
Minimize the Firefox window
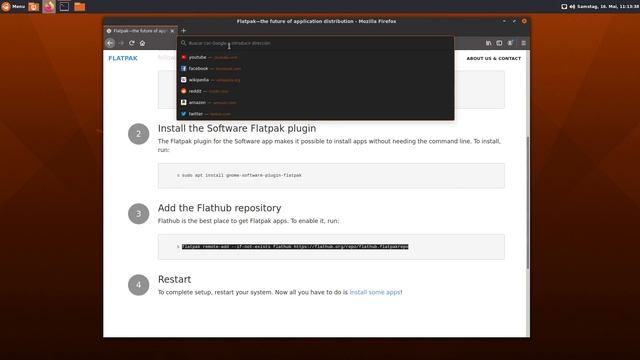pyautogui.click(x=504, y=21)
